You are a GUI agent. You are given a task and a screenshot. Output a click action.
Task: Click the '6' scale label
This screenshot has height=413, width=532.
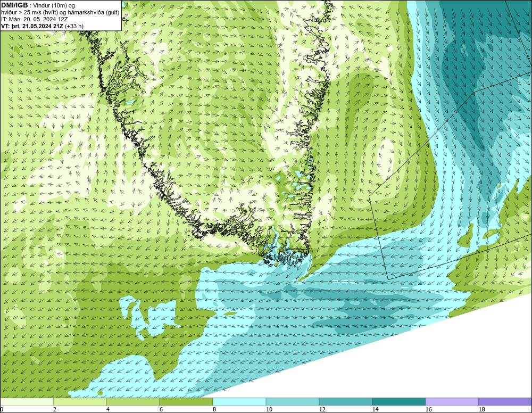[x=161, y=409]
